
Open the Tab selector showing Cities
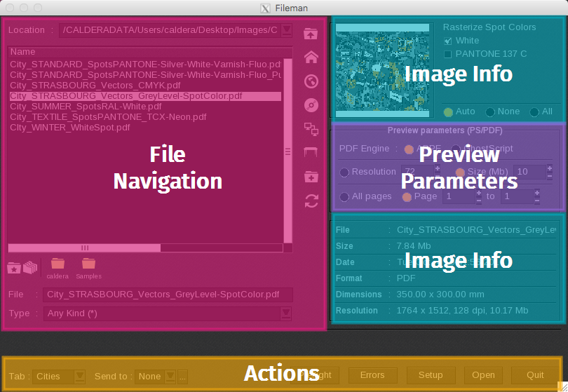79,377
